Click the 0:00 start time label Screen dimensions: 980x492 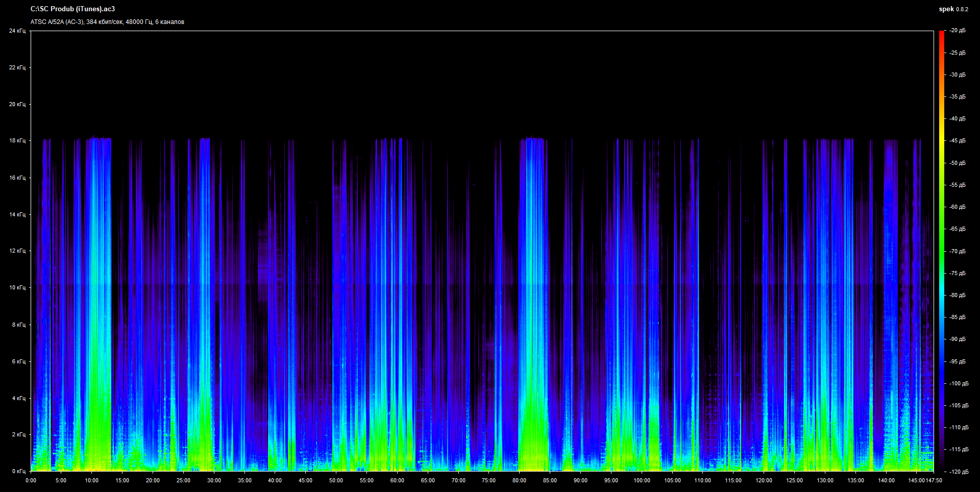coord(31,480)
